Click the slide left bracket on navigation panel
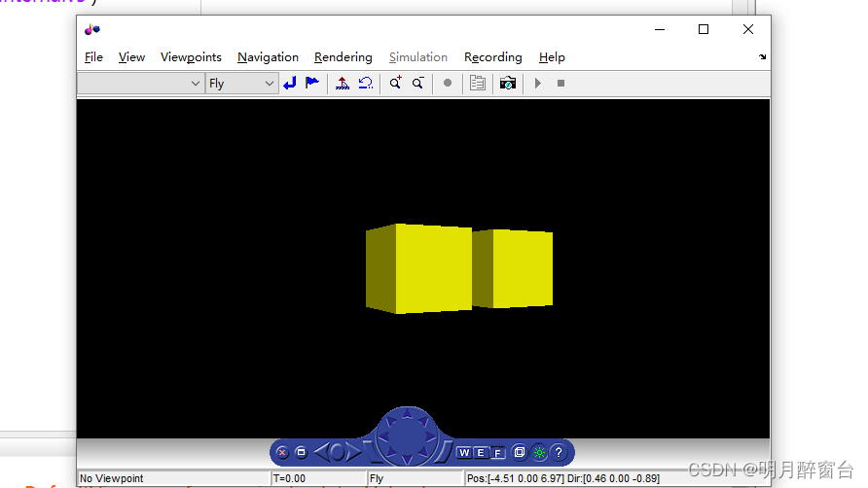 372,452
